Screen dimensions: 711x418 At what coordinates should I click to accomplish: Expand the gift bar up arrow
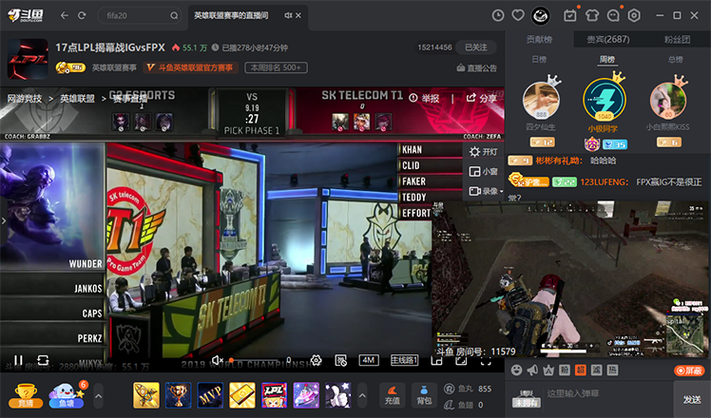click(x=362, y=395)
